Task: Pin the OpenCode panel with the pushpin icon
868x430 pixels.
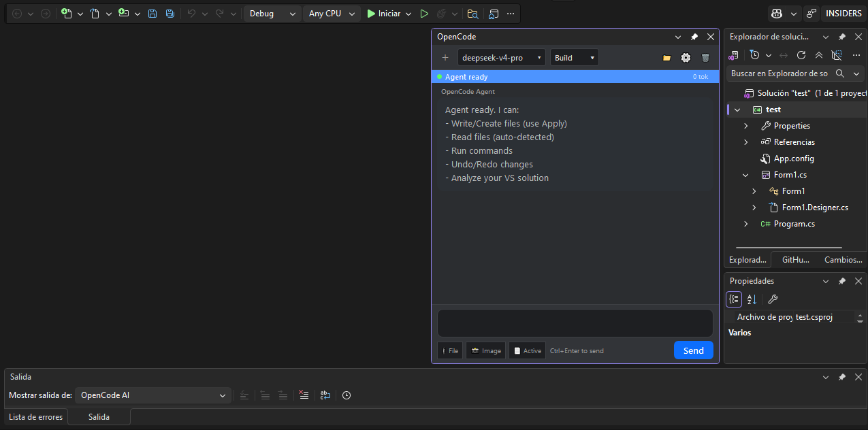Action: (x=694, y=37)
